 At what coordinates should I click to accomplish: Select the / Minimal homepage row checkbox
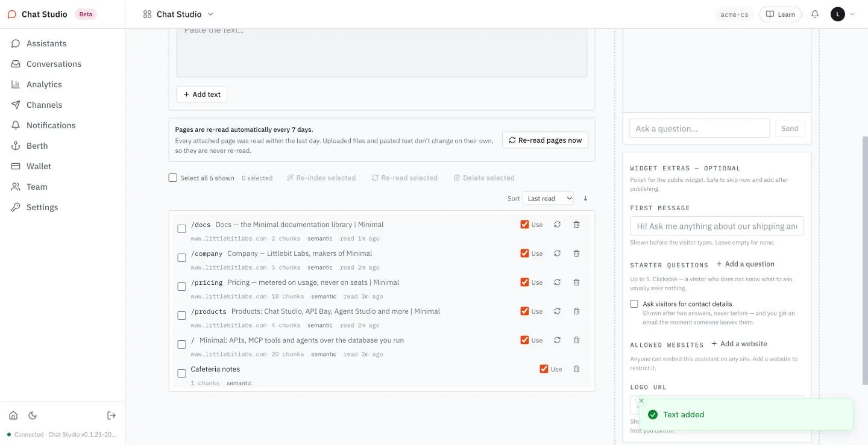[181, 344]
